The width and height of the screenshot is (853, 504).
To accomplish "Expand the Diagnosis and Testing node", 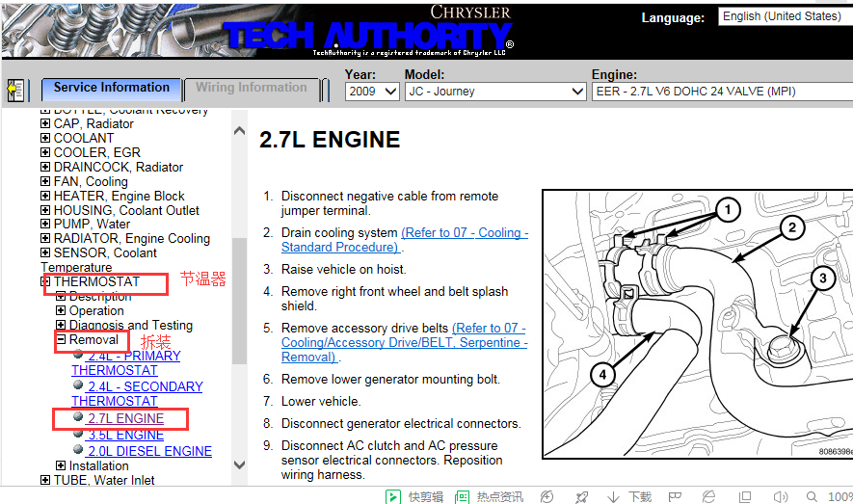I will pyautogui.click(x=61, y=325).
